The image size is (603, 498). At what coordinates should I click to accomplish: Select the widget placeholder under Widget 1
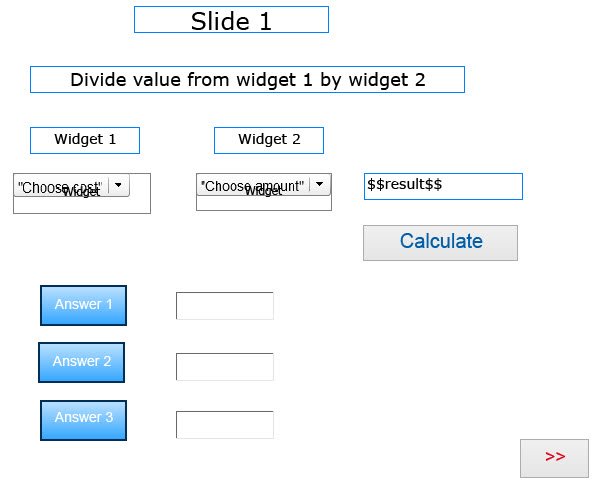coord(82,204)
